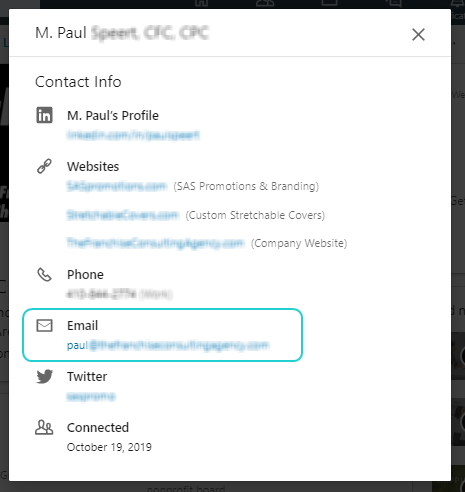The image size is (465, 492).
Task: Click the phone handset icon
Action: pos(44,275)
